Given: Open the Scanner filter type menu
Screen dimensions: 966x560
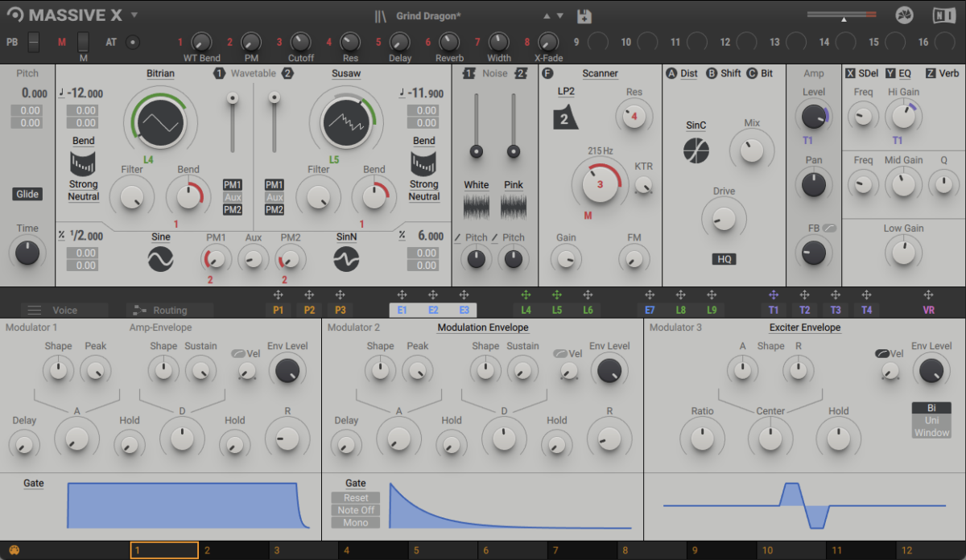Looking at the screenshot, I should coord(600,73).
